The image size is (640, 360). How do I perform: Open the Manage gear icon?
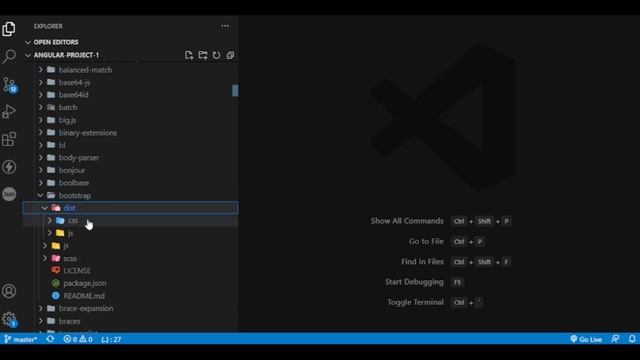(9, 319)
